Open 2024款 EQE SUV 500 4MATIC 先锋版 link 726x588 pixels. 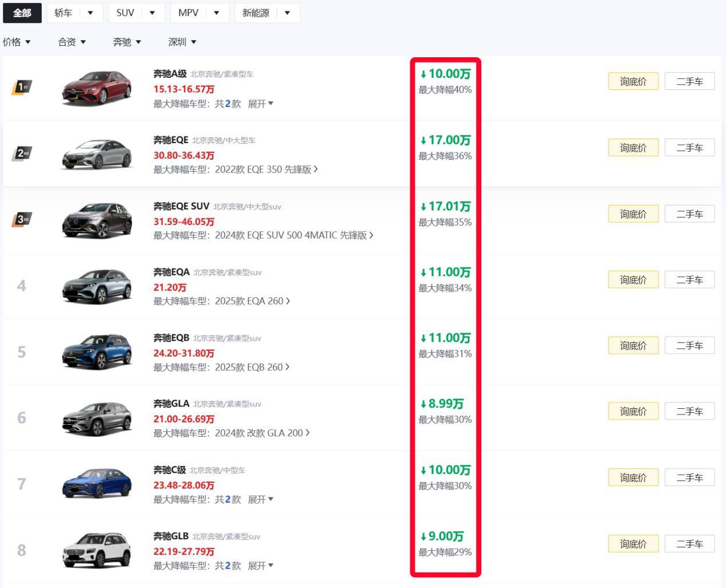point(294,235)
